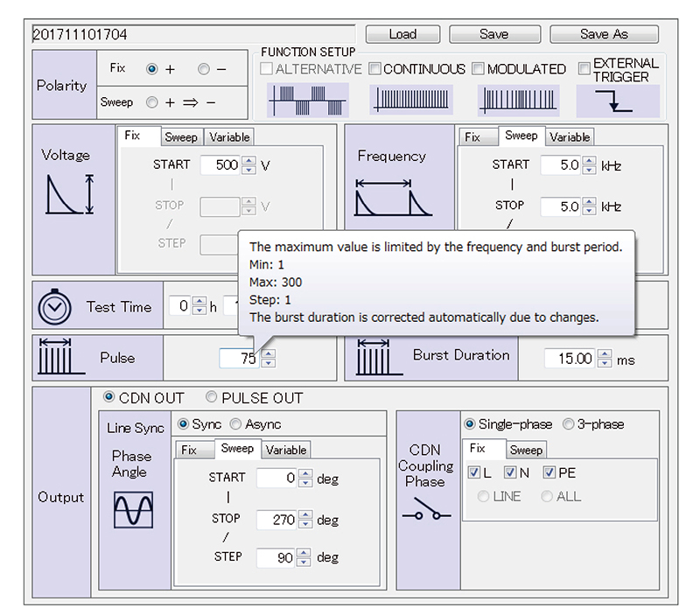Switch to the Voltage Sweep tab

click(x=181, y=137)
